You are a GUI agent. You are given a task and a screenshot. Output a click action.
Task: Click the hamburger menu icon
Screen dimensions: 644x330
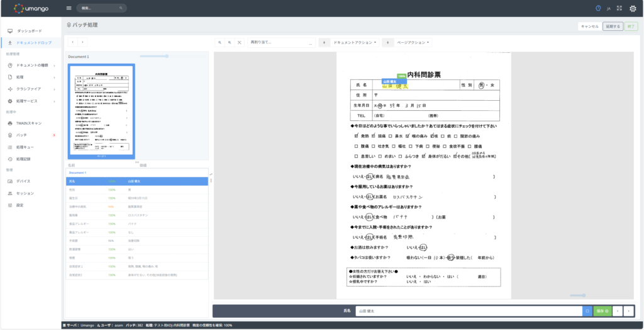pyautogui.click(x=69, y=8)
